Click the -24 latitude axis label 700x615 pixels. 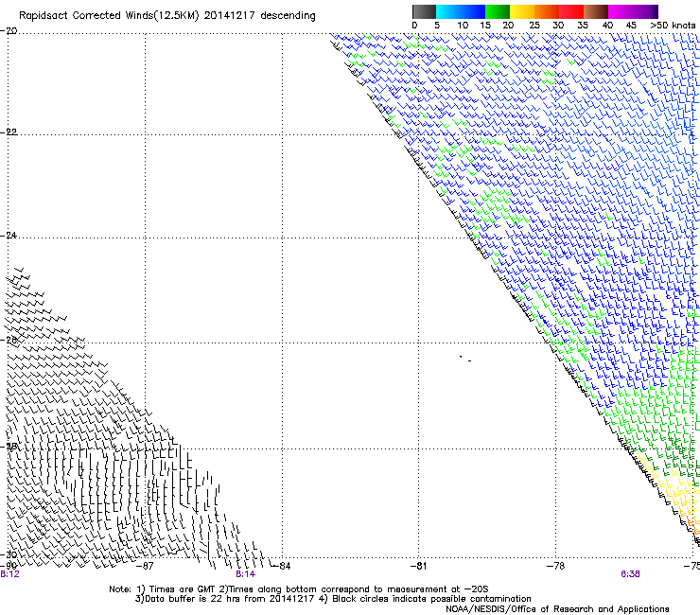(9, 235)
